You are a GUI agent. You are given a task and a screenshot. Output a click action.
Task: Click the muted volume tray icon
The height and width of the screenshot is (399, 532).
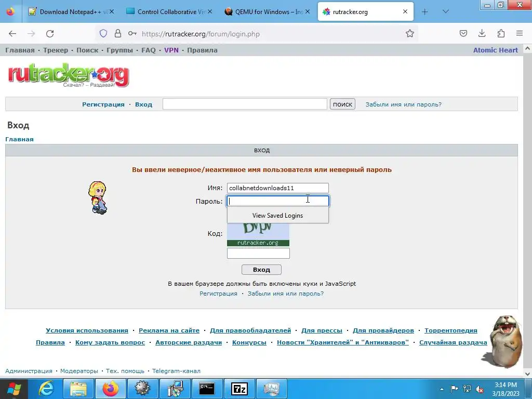pyautogui.click(x=480, y=389)
